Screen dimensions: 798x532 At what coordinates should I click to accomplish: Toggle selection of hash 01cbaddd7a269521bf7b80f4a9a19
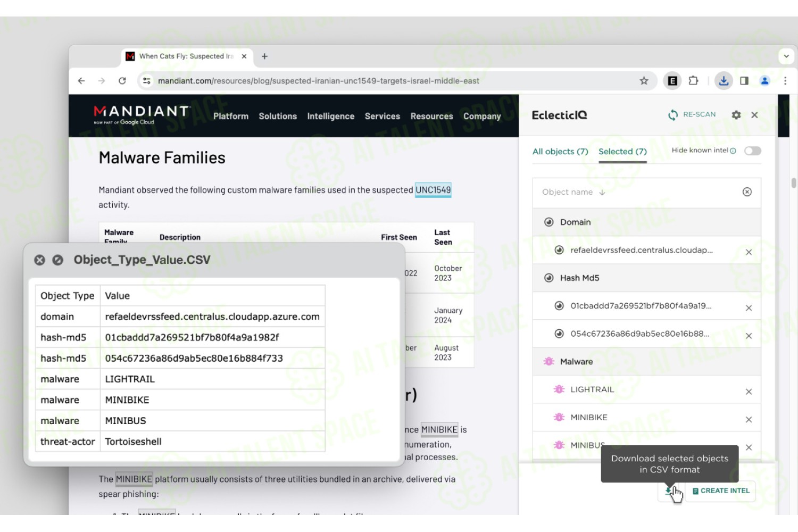click(x=559, y=306)
